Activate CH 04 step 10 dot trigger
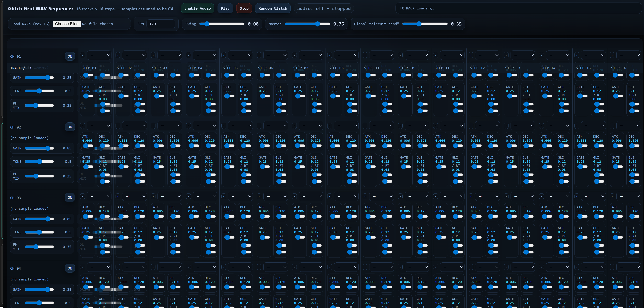 pyautogui.click(x=400, y=267)
